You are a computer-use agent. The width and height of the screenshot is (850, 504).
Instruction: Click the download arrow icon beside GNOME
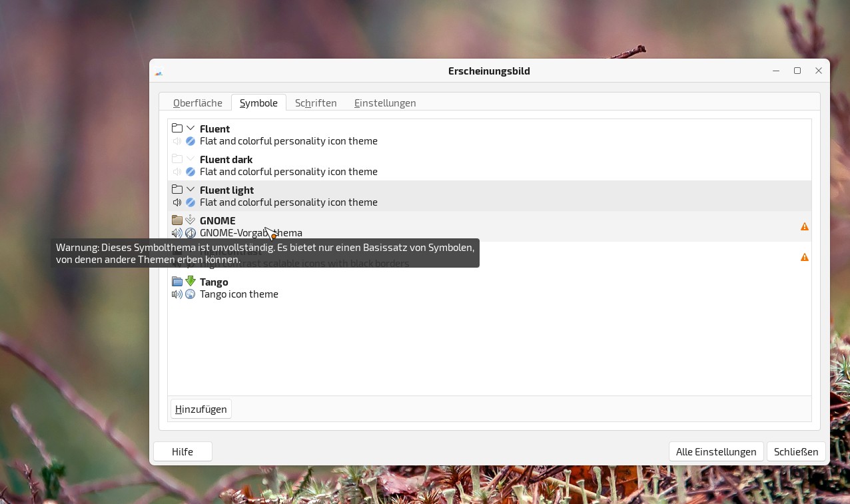[191, 220]
